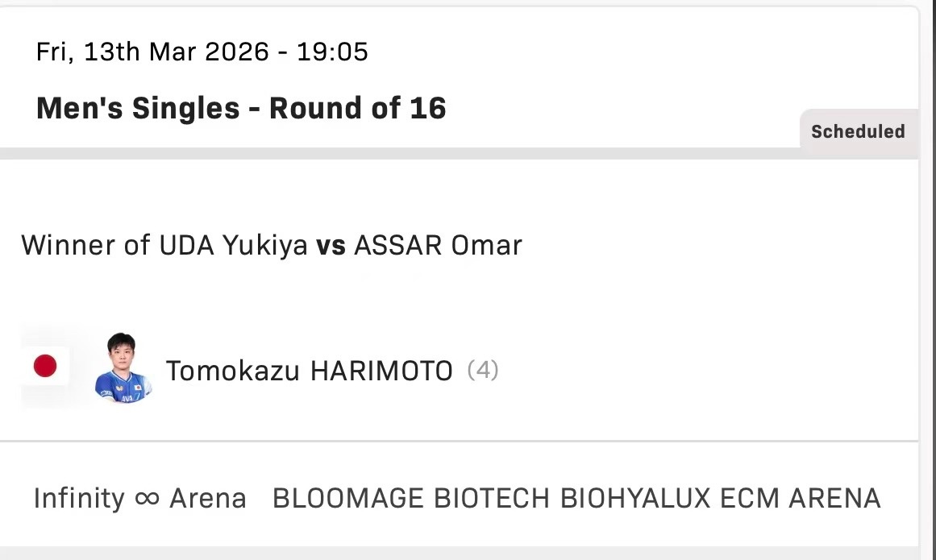Select UDA Yukiya in the winner line

pyautogui.click(x=242, y=245)
